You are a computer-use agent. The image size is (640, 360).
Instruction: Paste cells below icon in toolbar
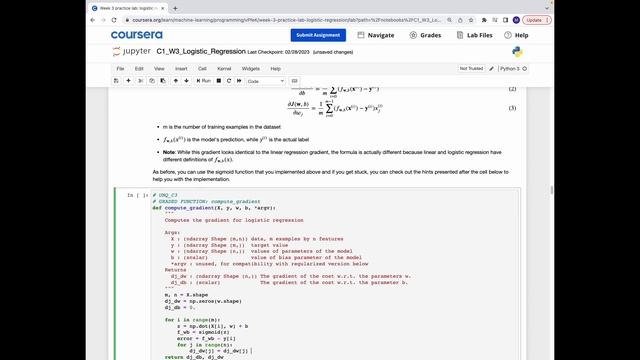[163, 81]
